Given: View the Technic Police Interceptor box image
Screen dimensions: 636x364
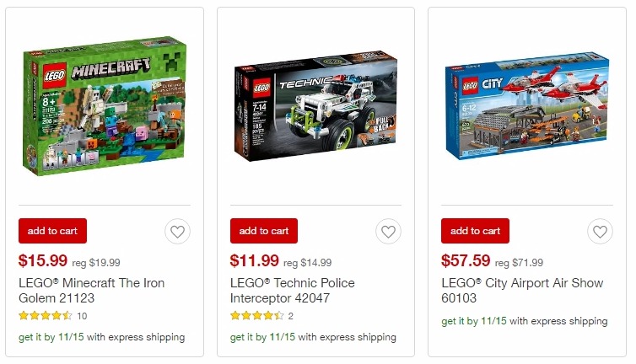Looking at the screenshot, I should pyautogui.click(x=315, y=106).
